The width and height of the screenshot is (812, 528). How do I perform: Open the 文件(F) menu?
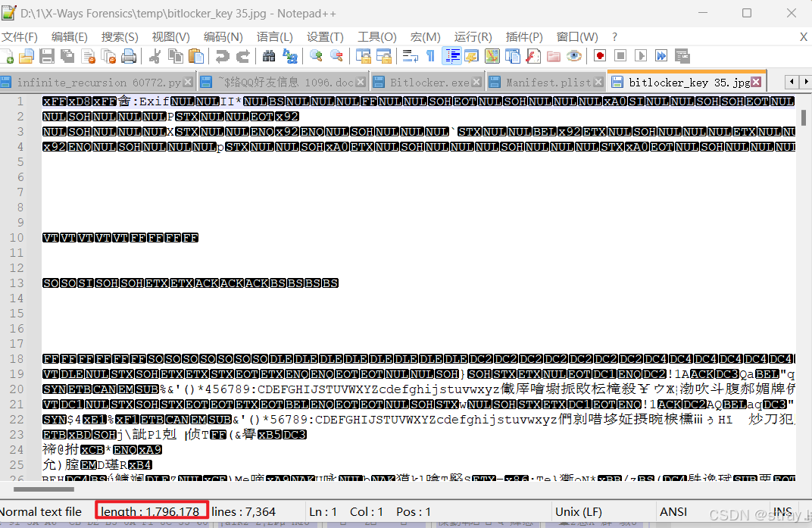pyautogui.click(x=20, y=37)
